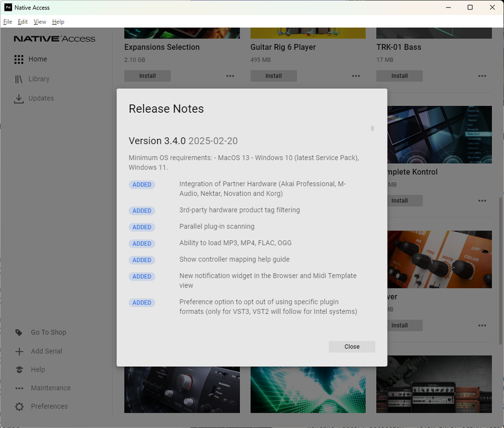Open the Edit menu
The height and width of the screenshot is (428, 504).
pos(23,22)
